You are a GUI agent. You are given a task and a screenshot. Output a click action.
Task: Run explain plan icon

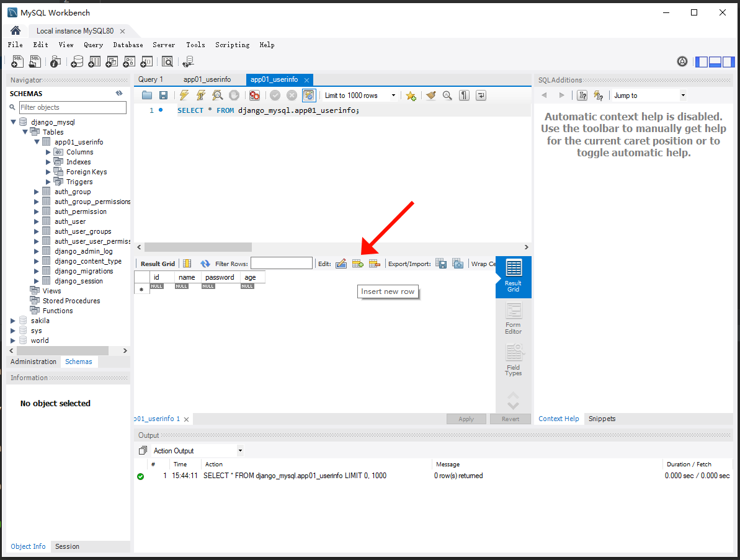[x=218, y=96]
